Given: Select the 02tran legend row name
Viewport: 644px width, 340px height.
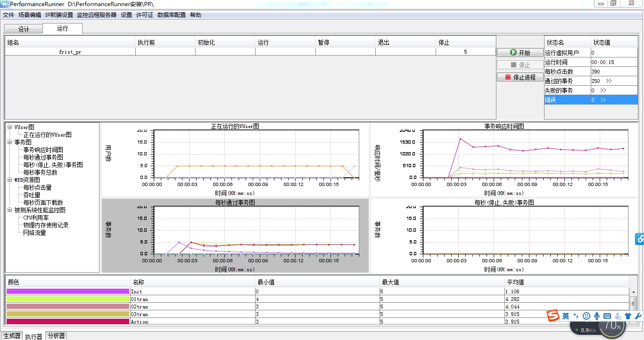Looking at the screenshot, I should (192, 307).
